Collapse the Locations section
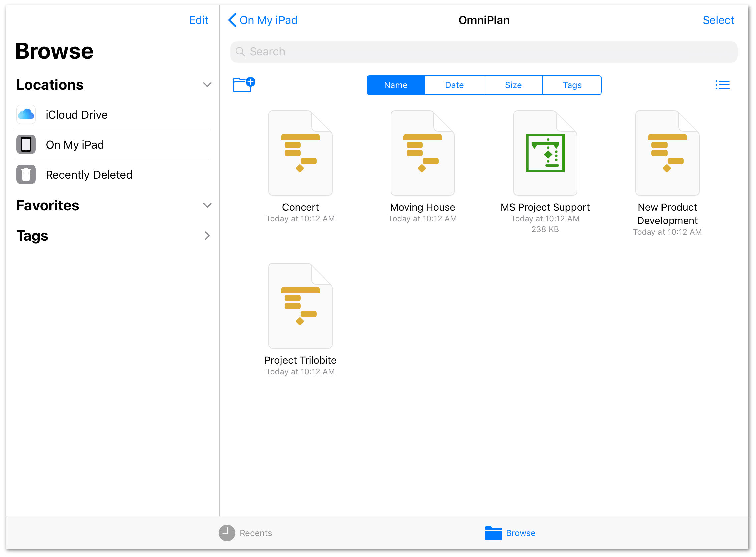The image size is (756, 557). 207,84
